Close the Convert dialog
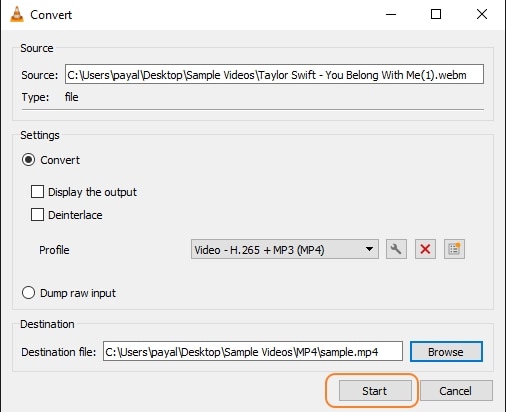This screenshot has height=412, width=506. tap(482, 14)
